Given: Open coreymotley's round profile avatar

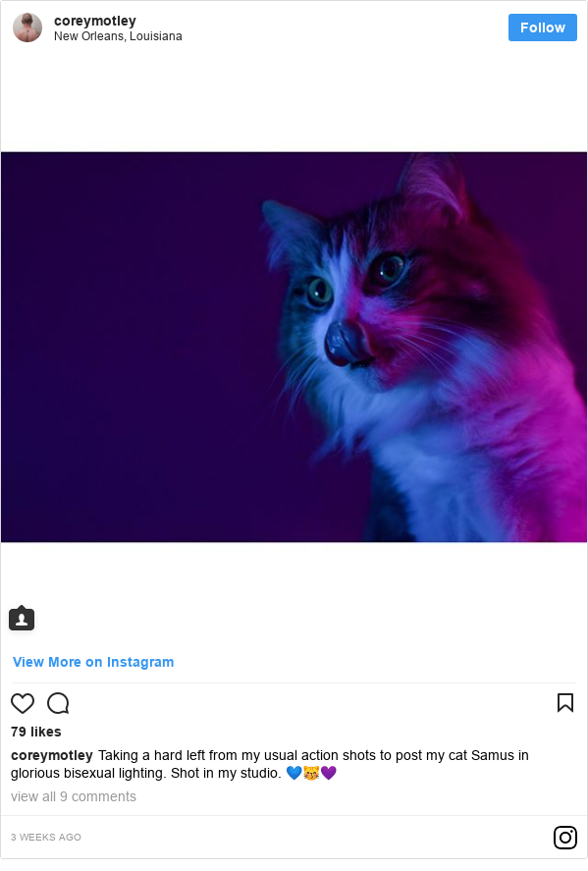Looking at the screenshot, I should 27,27.
